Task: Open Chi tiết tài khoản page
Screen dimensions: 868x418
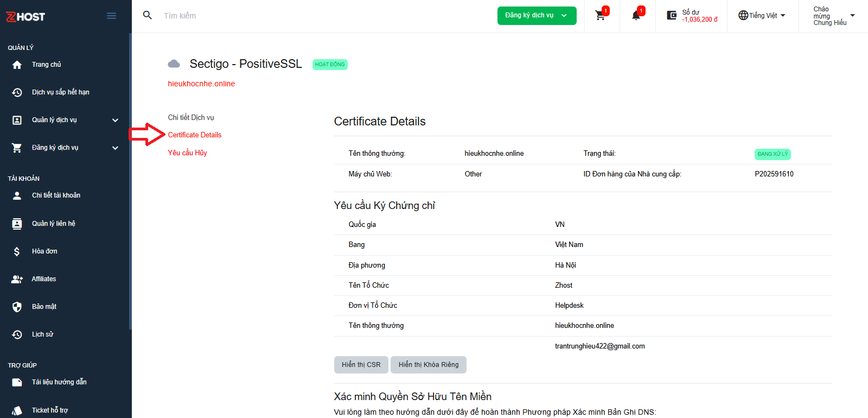Action: [x=56, y=195]
